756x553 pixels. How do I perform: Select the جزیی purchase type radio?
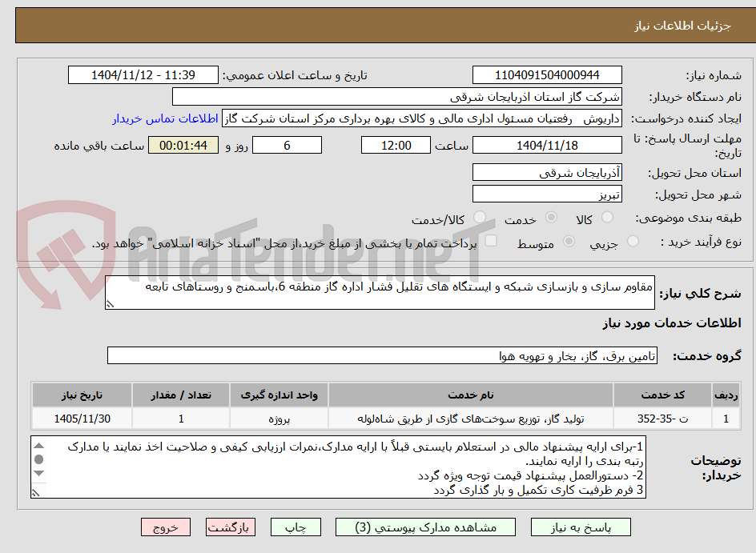[x=633, y=242]
